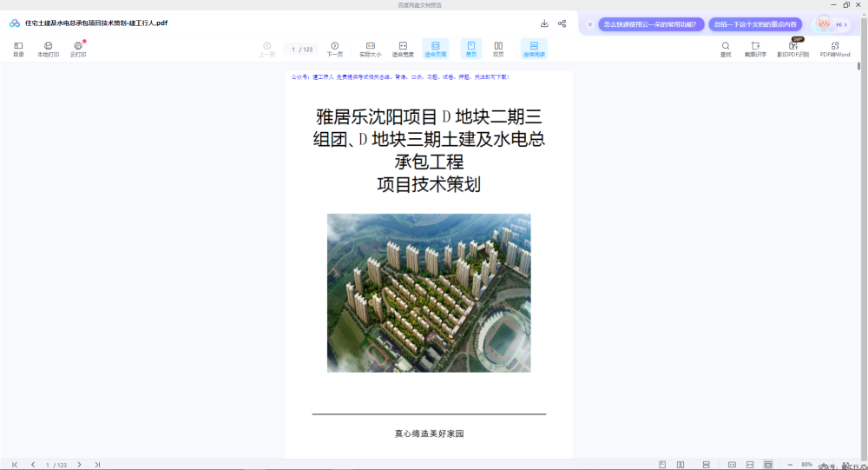868x470 pixels.
Task: Select 适合页面 fit page mode
Action: 436,49
